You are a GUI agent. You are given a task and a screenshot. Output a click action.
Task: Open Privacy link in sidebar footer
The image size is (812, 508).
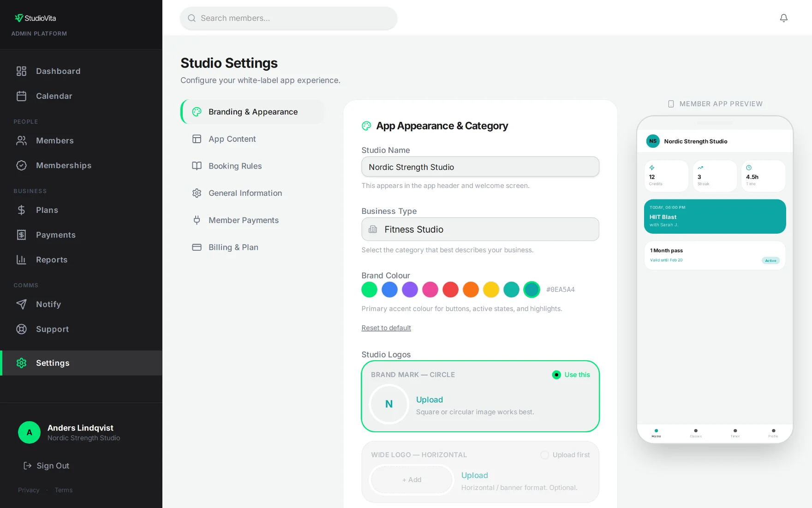(x=29, y=490)
